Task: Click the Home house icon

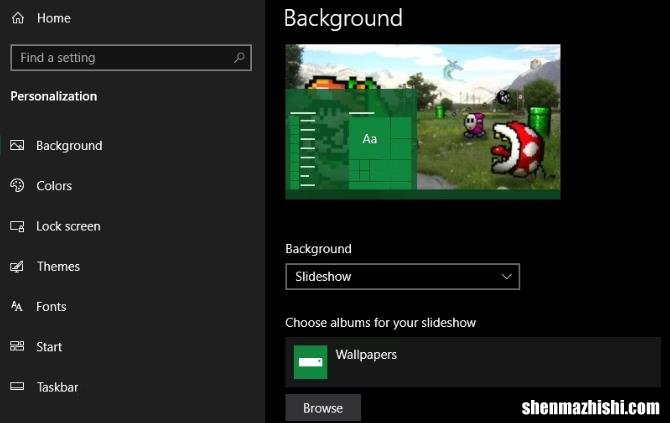Action: pyautogui.click(x=18, y=18)
